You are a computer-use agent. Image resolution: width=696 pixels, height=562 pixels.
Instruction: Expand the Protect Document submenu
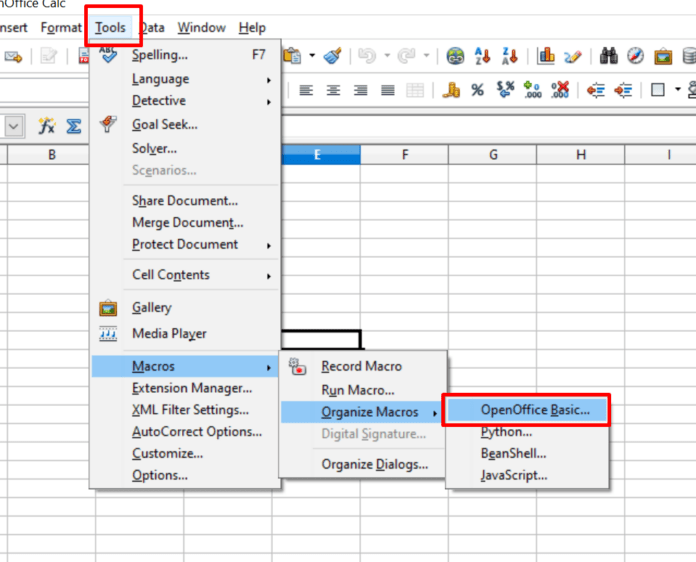[186, 244]
